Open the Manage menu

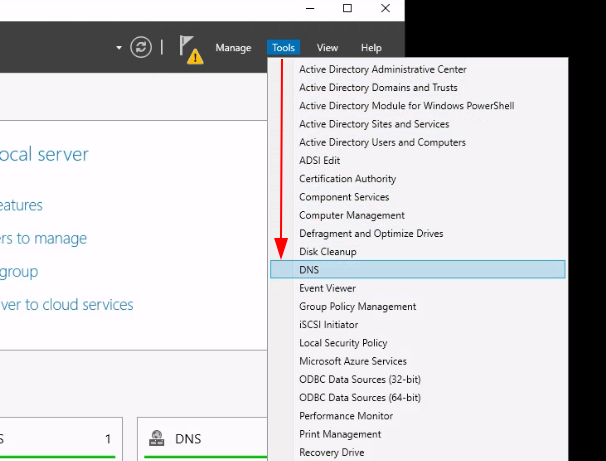point(233,48)
